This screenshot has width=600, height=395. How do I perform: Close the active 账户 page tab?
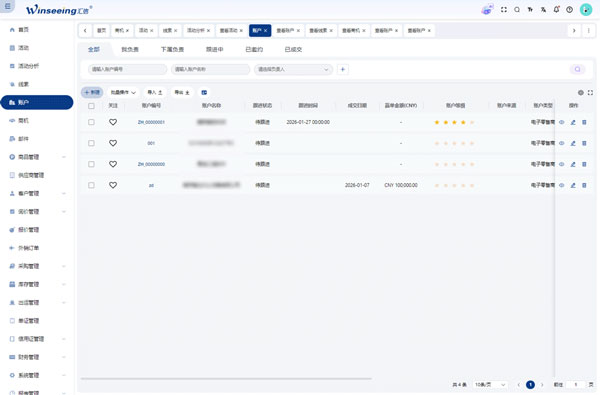[x=265, y=31]
